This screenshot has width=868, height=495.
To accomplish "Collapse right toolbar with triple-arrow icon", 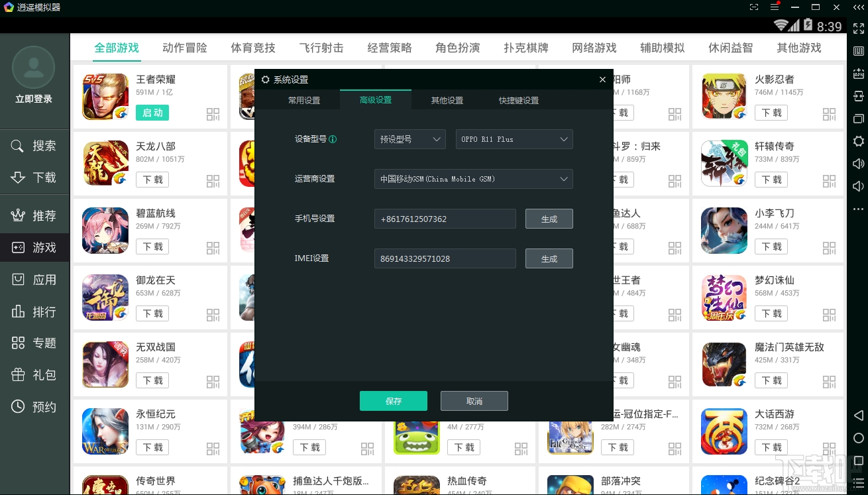I will [859, 7].
